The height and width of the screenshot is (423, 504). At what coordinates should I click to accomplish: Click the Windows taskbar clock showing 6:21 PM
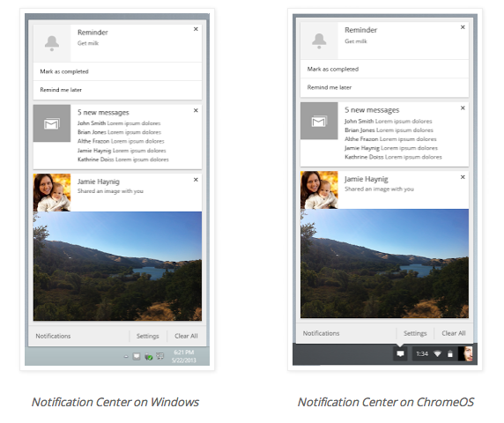pos(183,356)
